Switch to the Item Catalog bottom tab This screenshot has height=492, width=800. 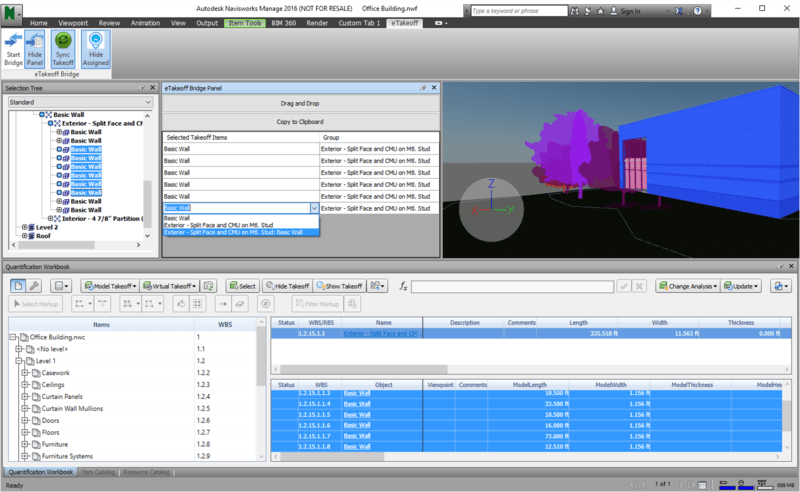coord(98,472)
